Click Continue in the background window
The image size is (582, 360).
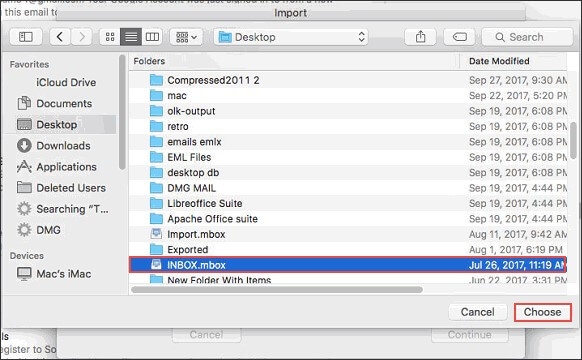pos(470,335)
